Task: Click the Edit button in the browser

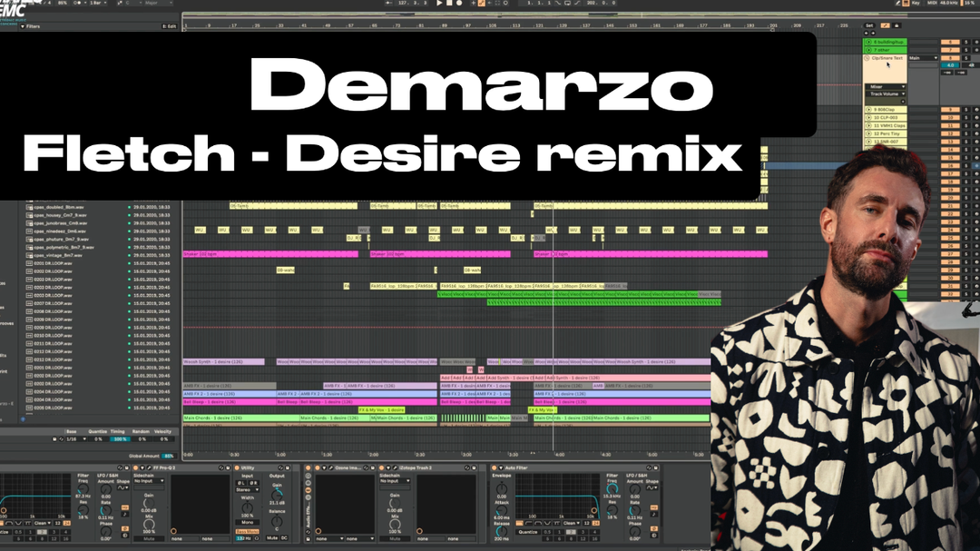Action: coord(170,26)
